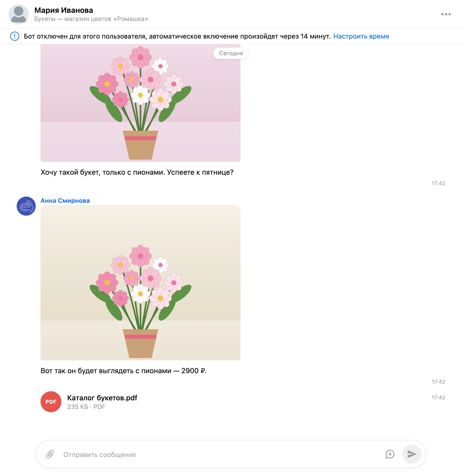Click the subtitle Букеты — магазин цветов «Ромашка»
This screenshot has height=476, width=462.
[91, 19]
